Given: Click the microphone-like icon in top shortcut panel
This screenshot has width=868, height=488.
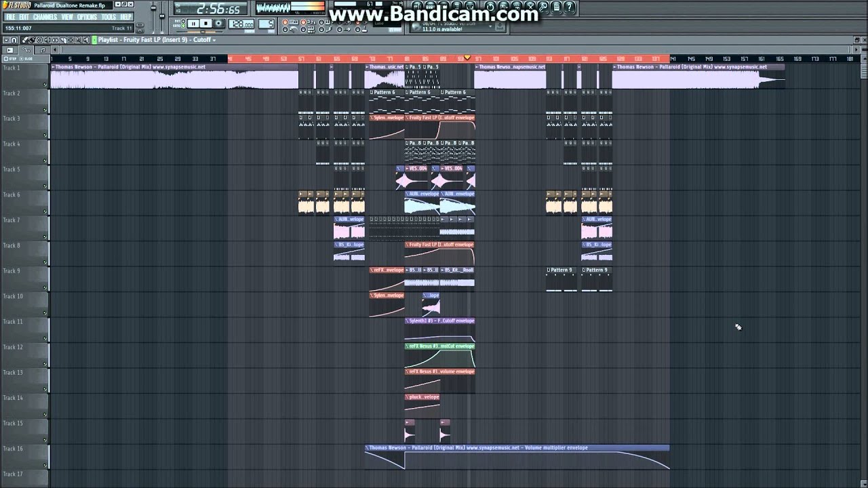Looking at the screenshot, I should [543, 7].
